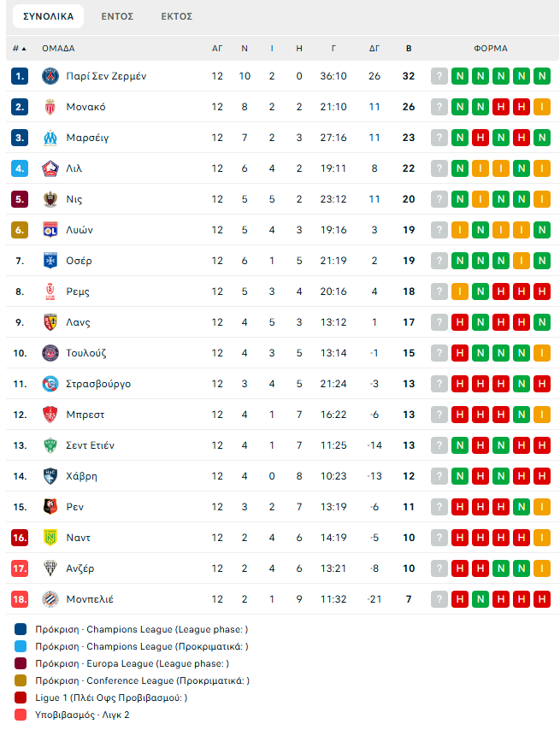The image size is (560, 730).
Task: Click the Montpellier team logo
Action: click(50, 599)
